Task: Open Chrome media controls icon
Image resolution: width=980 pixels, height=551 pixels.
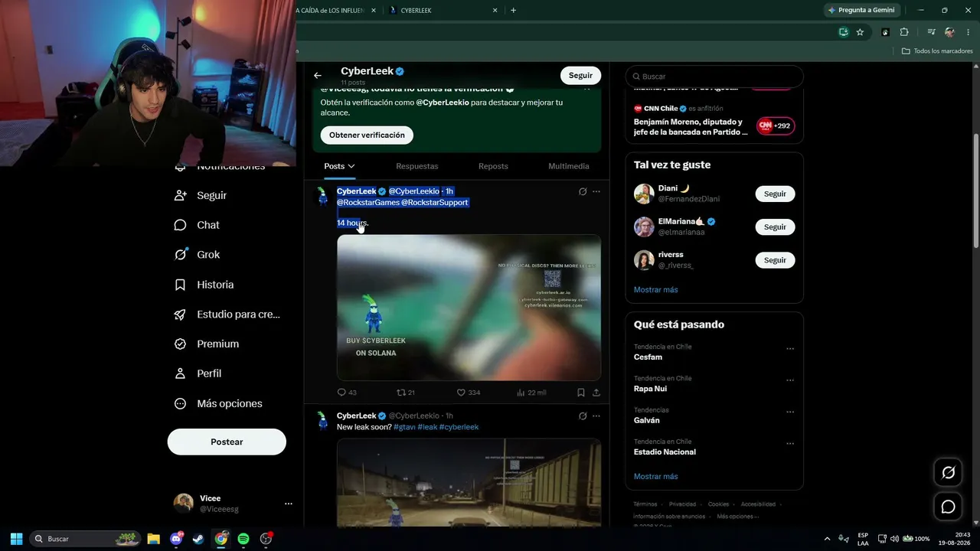Action: click(931, 32)
